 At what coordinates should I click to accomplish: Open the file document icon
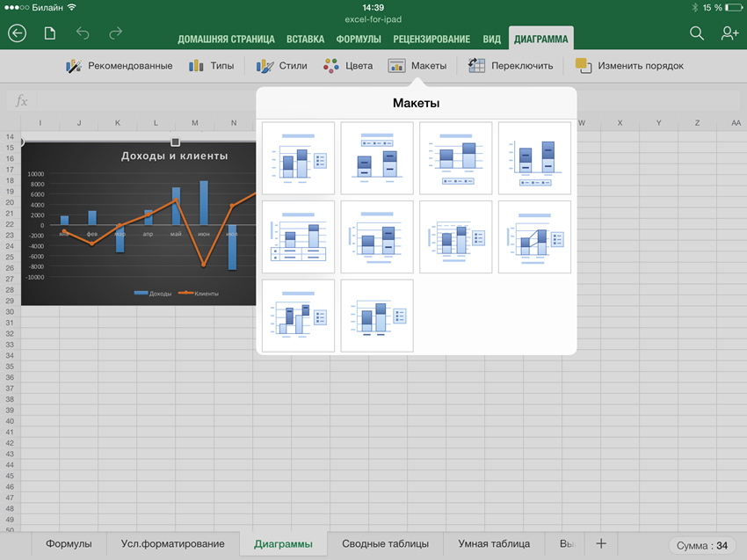[50, 33]
